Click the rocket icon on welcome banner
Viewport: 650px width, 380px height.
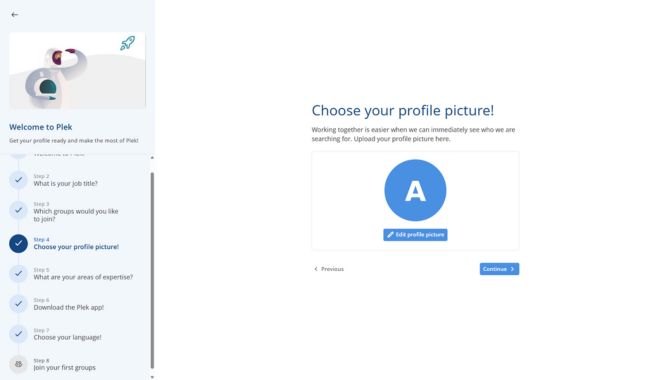[x=128, y=43]
